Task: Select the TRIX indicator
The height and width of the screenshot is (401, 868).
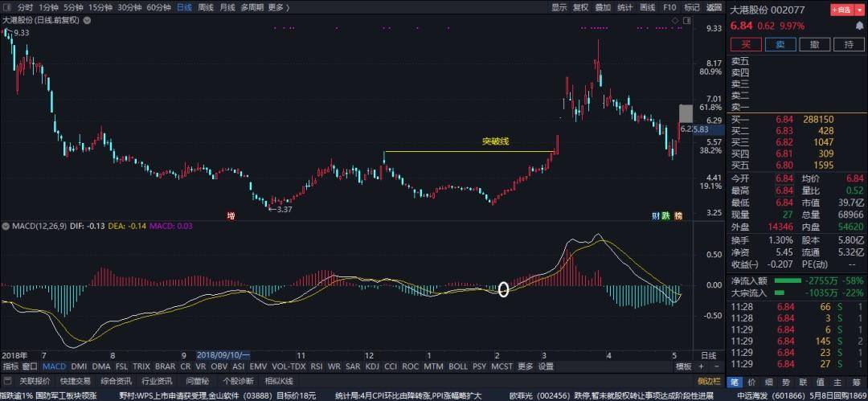Action: coord(141,366)
